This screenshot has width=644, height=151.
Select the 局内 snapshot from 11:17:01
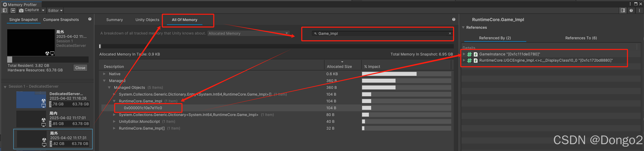click(53, 119)
